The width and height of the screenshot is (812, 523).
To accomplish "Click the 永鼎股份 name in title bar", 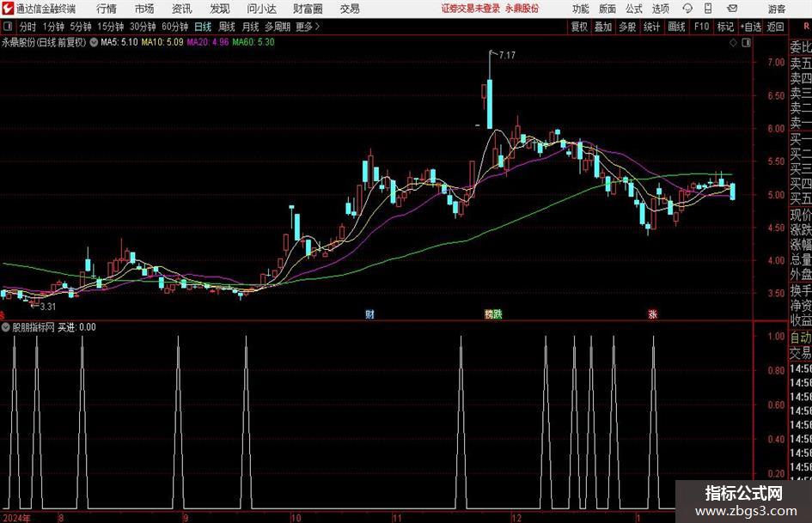I will point(522,9).
